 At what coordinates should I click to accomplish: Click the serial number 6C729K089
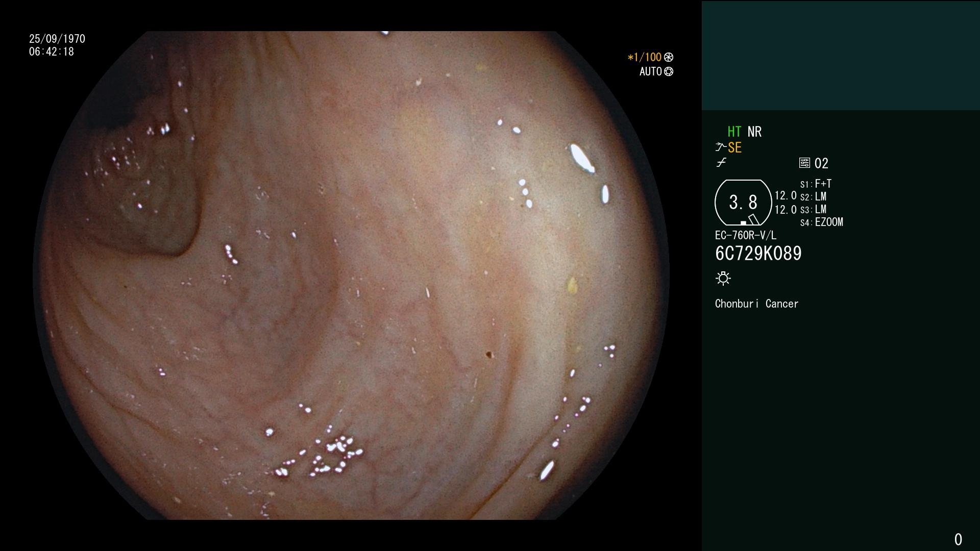click(x=758, y=253)
